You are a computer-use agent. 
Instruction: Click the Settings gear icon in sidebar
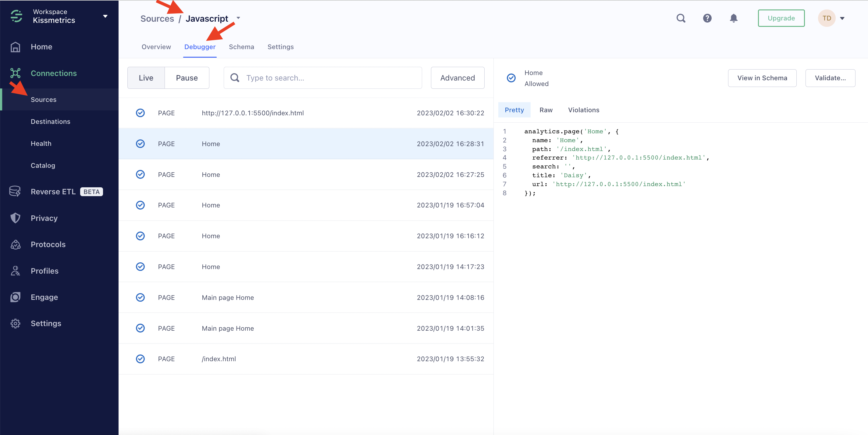point(15,323)
